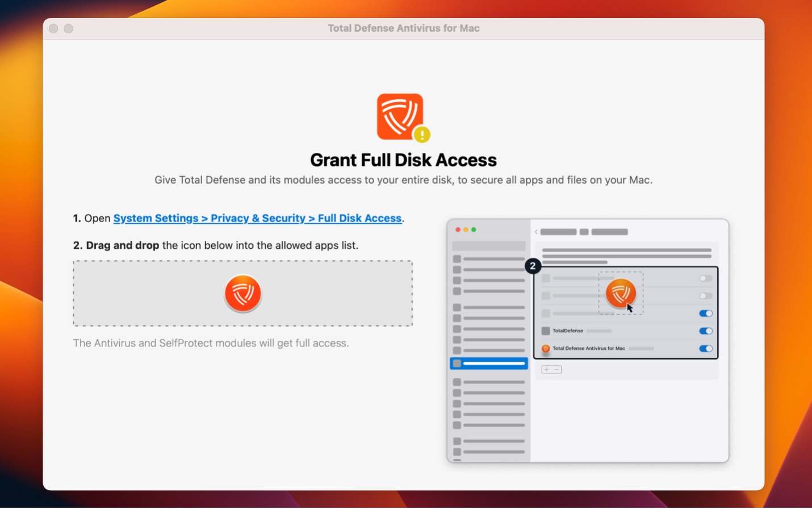Click the window's gray close button

tap(53, 28)
